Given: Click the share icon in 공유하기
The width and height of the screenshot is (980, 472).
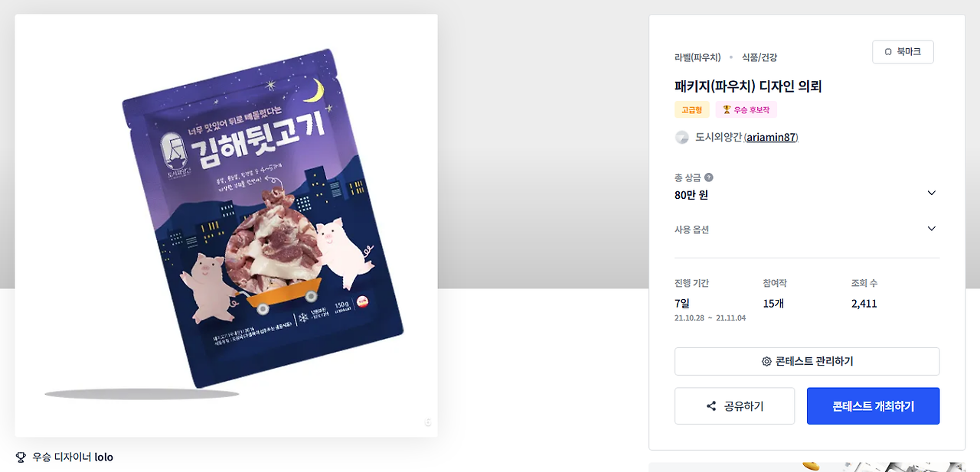Looking at the screenshot, I should (711, 406).
